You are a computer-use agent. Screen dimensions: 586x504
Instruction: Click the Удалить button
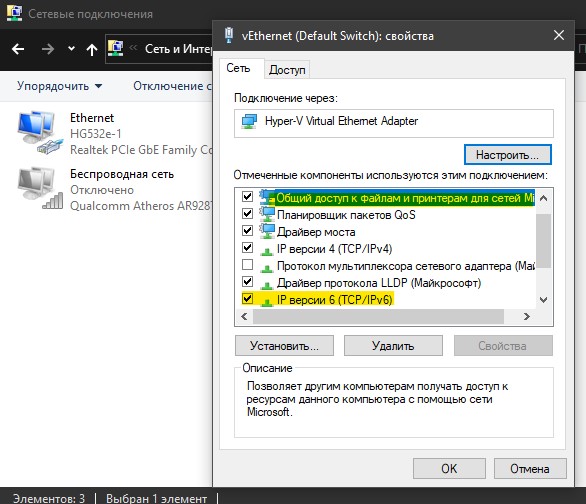393,346
